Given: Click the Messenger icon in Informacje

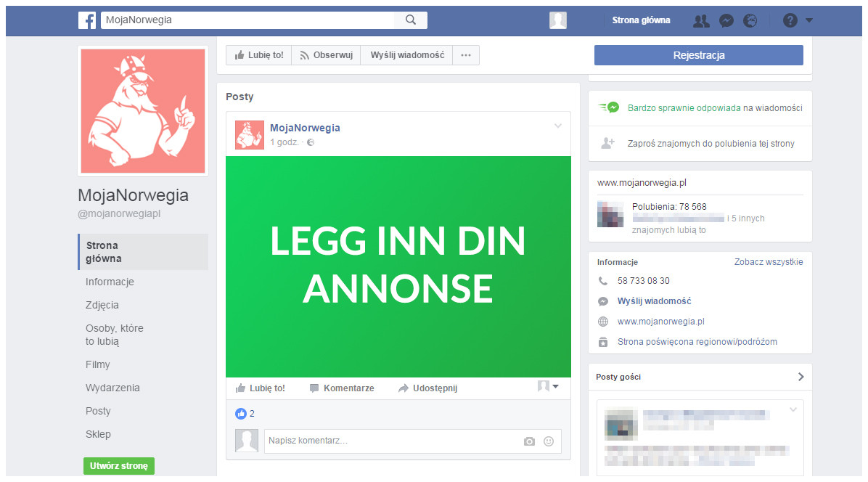Looking at the screenshot, I should tap(603, 301).
